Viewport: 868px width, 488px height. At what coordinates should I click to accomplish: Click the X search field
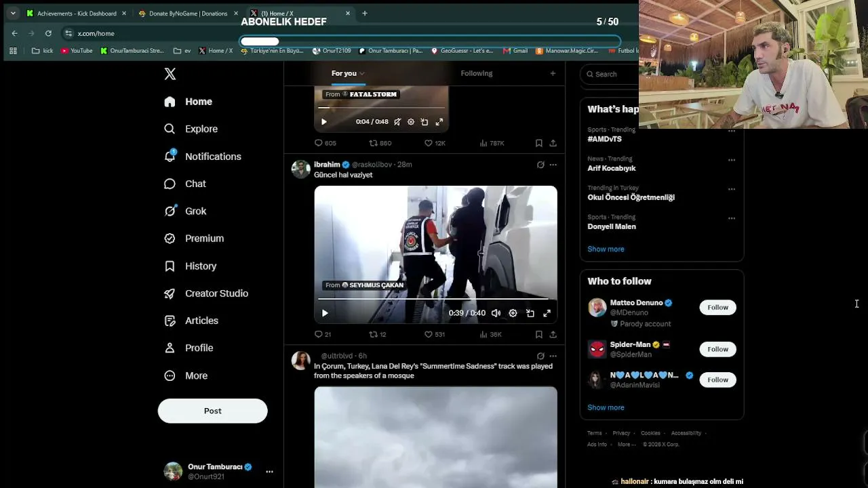coord(609,74)
